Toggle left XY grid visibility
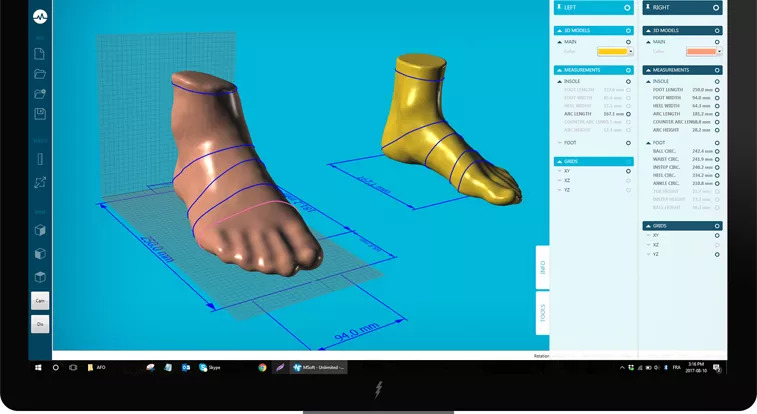 pyautogui.click(x=628, y=171)
